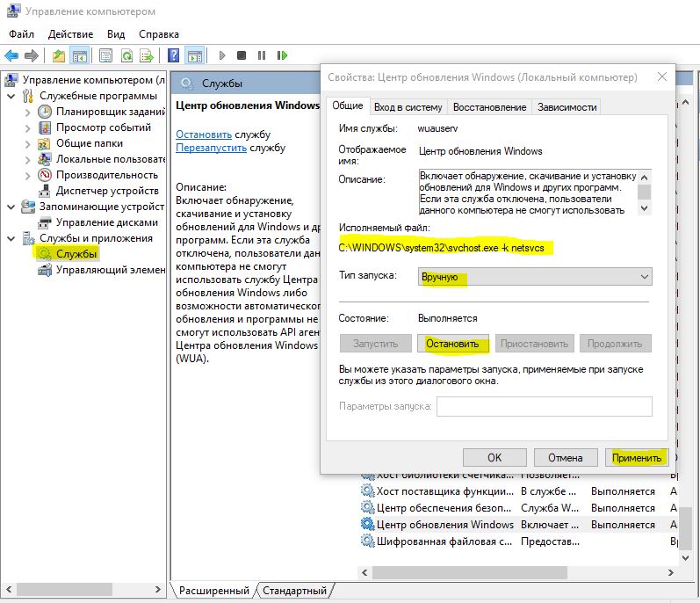Screen dimensions: 700x603
Task: Click gear icon of Шифрованная файловая row
Action: coord(367,541)
